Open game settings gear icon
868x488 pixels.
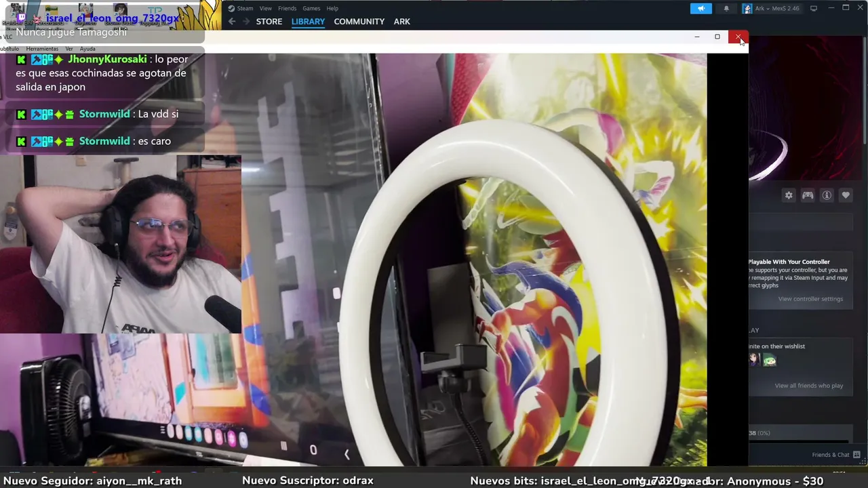tap(789, 195)
